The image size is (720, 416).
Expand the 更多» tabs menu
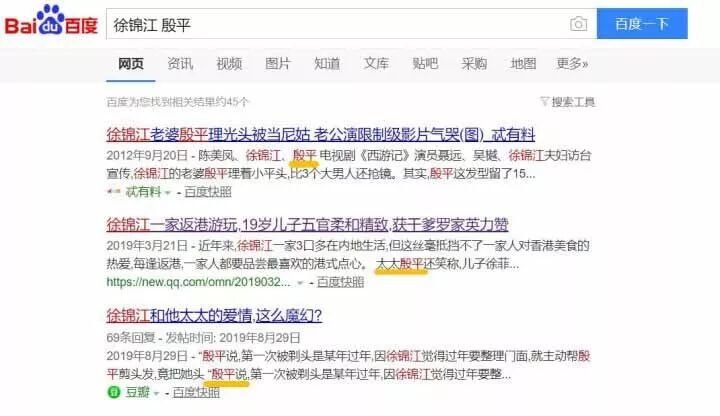coord(572,64)
